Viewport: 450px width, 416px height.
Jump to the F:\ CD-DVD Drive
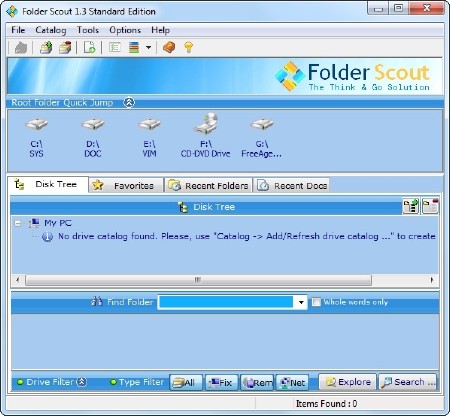205,136
